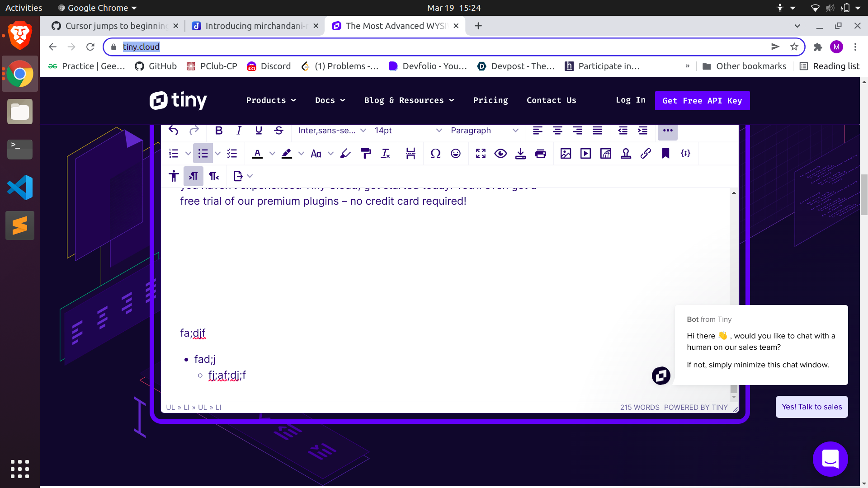Insert a special character with the omega icon
This screenshot has height=488, width=868.
tap(435, 154)
